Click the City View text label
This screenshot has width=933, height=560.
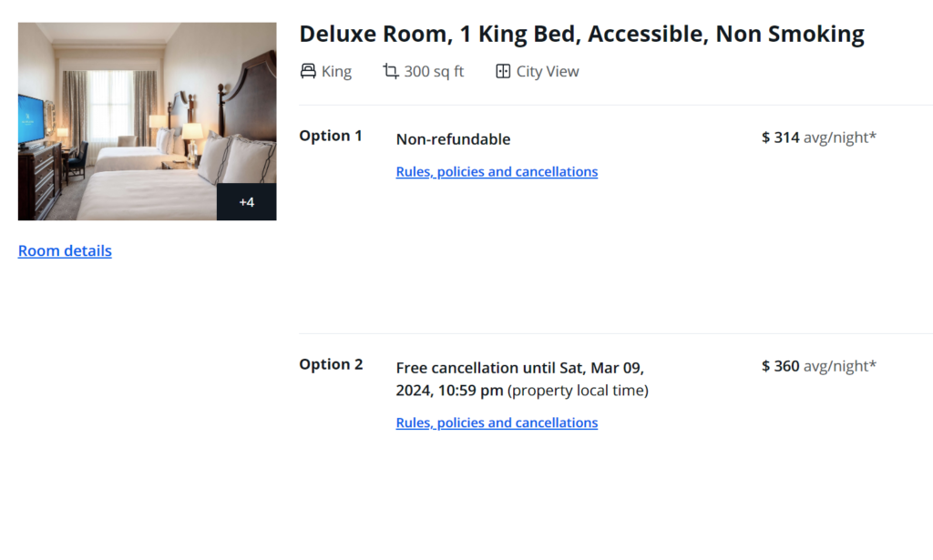coord(547,71)
